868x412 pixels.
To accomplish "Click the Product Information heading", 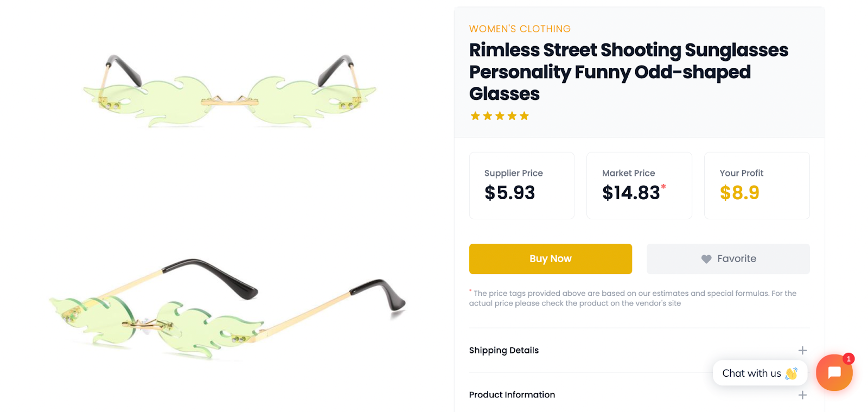I will click(512, 395).
